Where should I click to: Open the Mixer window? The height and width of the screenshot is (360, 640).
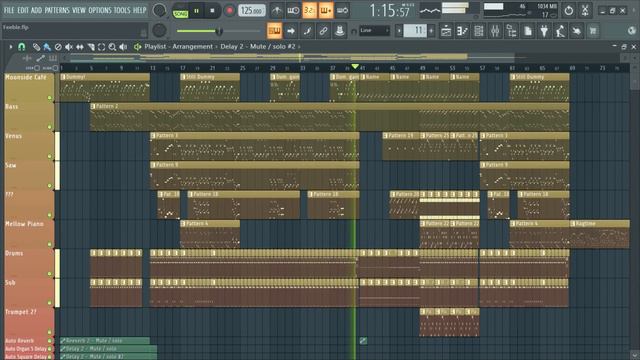tap(495, 31)
